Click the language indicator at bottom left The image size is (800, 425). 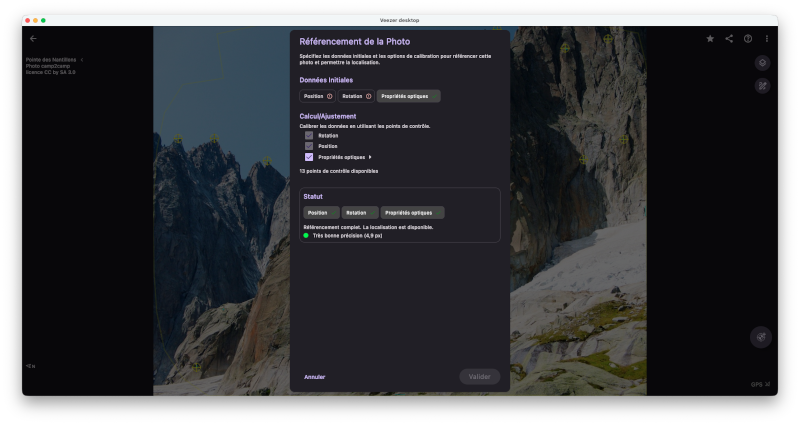click(x=31, y=366)
